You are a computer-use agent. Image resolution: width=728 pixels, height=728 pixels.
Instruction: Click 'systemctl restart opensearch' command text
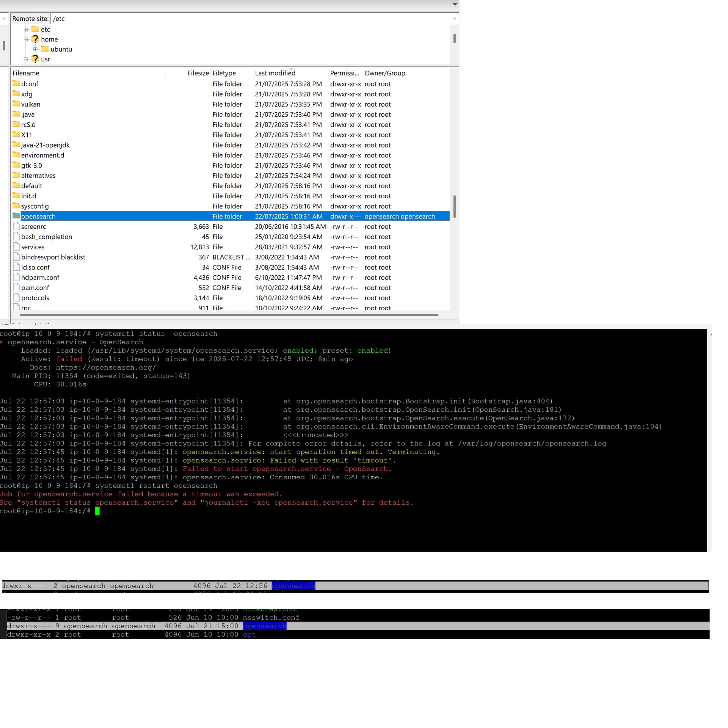(x=156, y=486)
